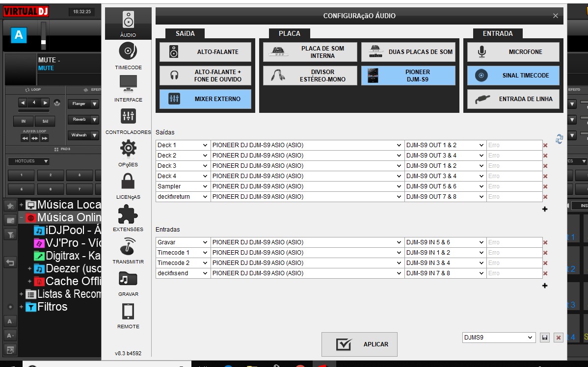Viewport: 588px width, 367px height.
Task: Set loop out with SAI button
Action: pyautogui.click(x=45, y=121)
